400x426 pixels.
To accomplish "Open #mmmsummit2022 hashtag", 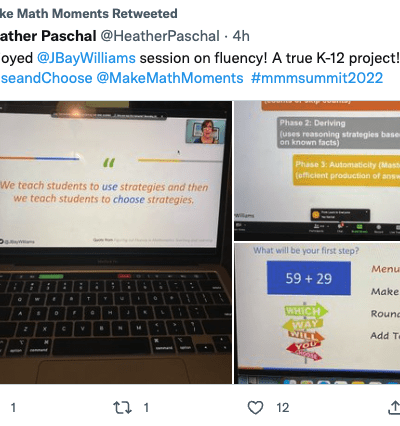I will tap(317, 78).
